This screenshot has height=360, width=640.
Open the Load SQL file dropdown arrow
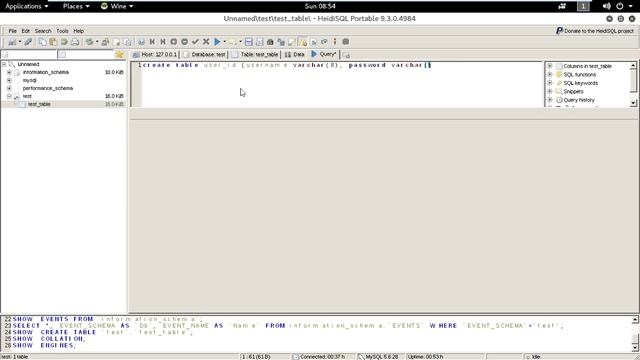(240, 42)
